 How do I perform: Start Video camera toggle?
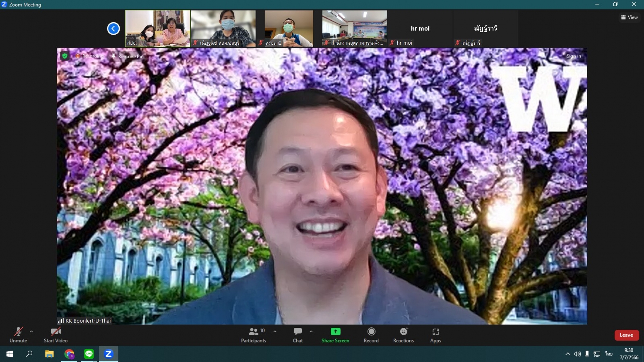[x=56, y=335]
